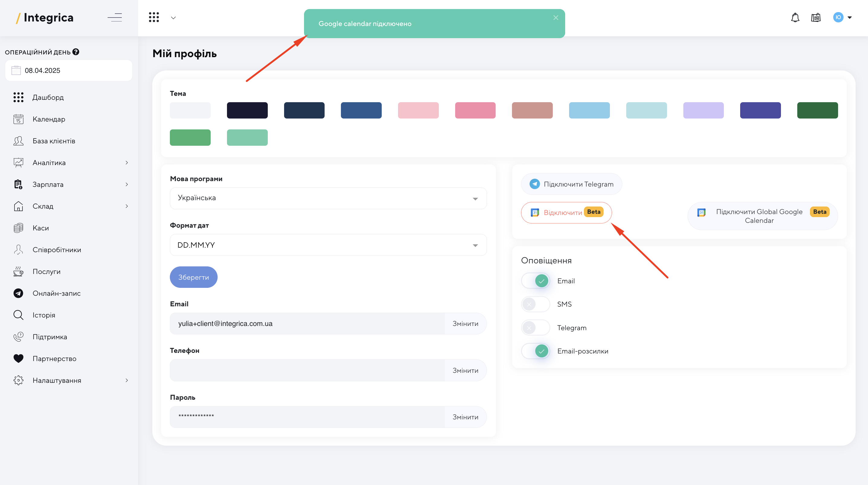
Task: Expand the Налаштування submenu arrow
Action: coord(127,380)
